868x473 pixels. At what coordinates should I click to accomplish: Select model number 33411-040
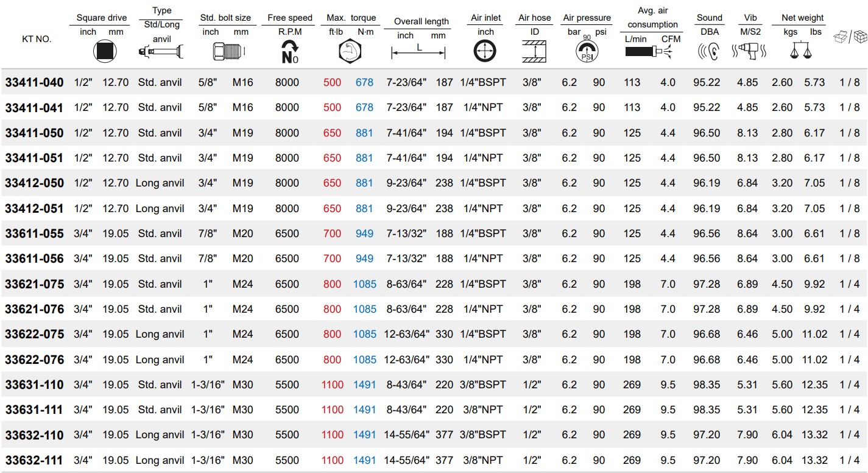[x=34, y=82]
